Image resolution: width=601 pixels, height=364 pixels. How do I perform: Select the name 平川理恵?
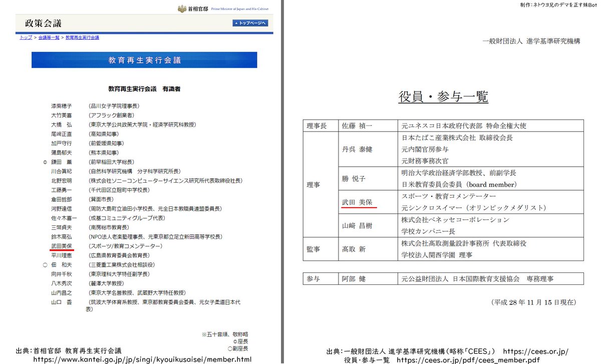pyautogui.click(x=62, y=255)
